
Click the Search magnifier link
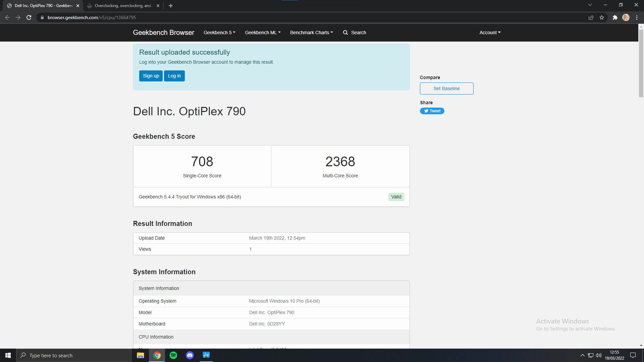click(355, 33)
